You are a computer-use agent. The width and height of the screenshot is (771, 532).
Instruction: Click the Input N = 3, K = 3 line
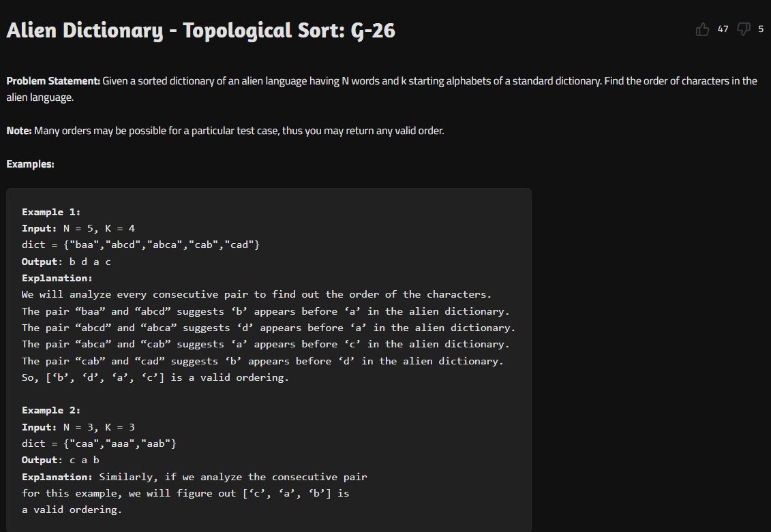tap(78, 427)
